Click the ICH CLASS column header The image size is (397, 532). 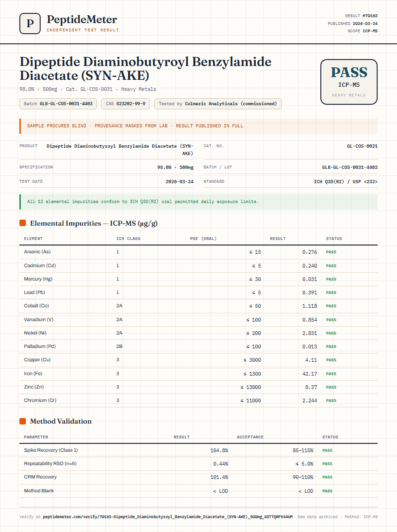pyautogui.click(x=128, y=239)
